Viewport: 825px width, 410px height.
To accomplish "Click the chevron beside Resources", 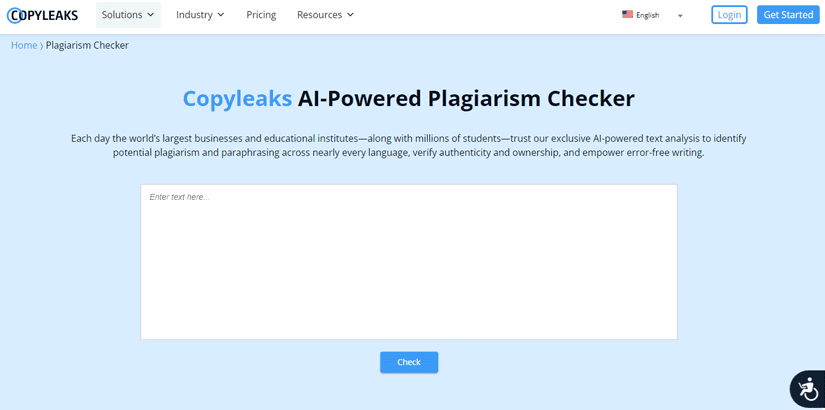I will coord(350,15).
